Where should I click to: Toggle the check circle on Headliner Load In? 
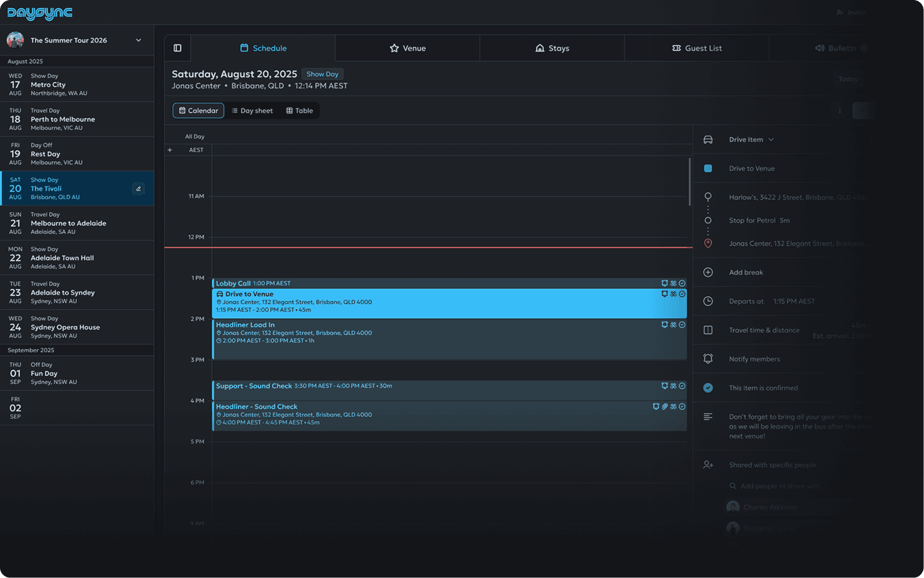(682, 325)
